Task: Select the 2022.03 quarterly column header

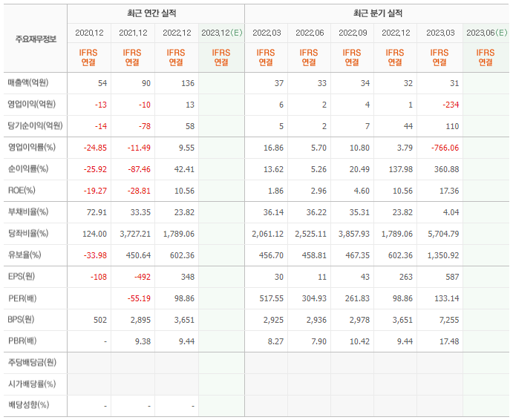Action: (x=267, y=33)
